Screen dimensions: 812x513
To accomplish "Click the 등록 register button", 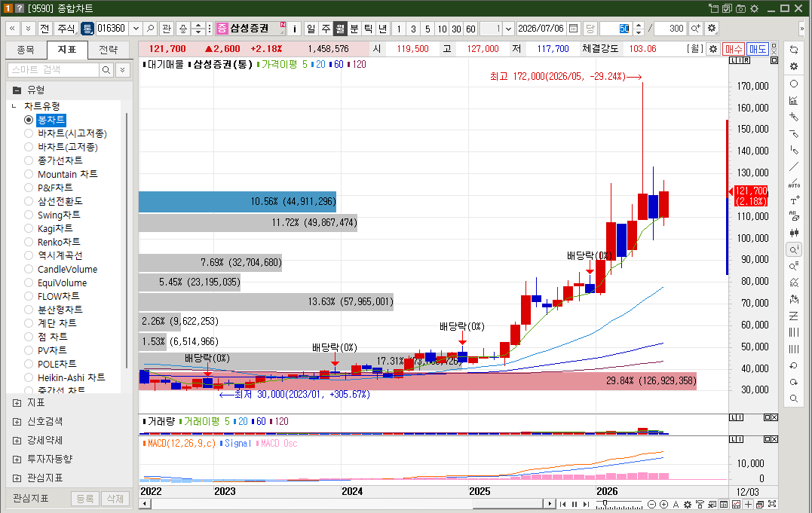I will [x=85, y=499].
